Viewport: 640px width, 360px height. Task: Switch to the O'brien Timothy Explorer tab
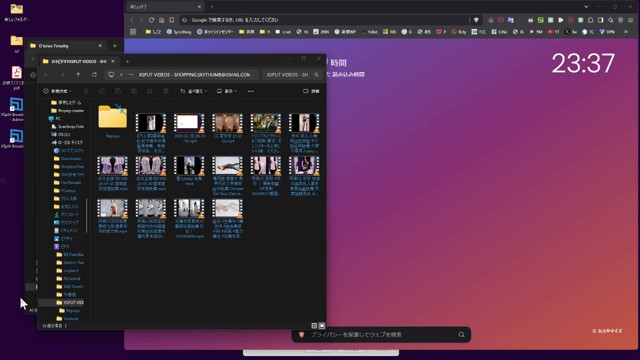(65, 46)
